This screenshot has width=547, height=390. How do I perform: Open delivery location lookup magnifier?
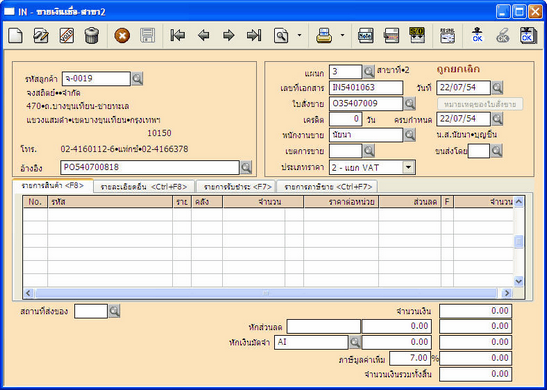pos(114,311)
